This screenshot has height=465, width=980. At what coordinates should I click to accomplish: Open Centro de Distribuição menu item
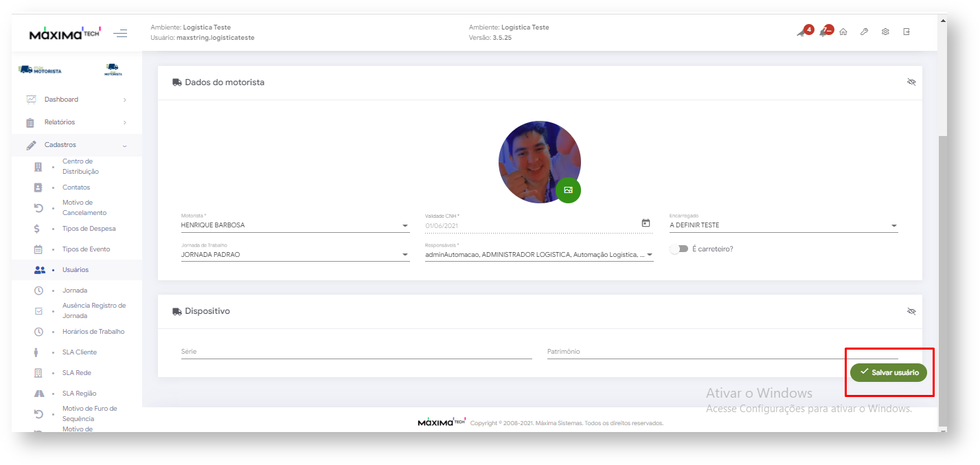click(80, 167)
